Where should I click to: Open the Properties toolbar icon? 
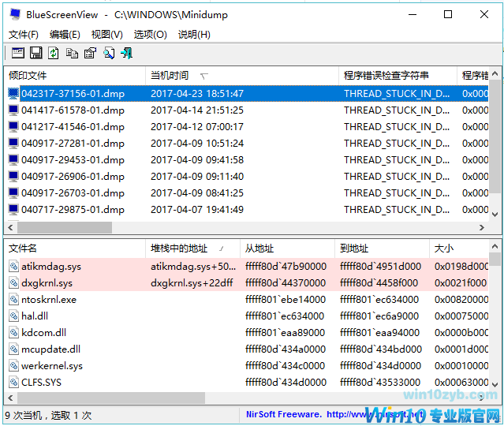90,53
